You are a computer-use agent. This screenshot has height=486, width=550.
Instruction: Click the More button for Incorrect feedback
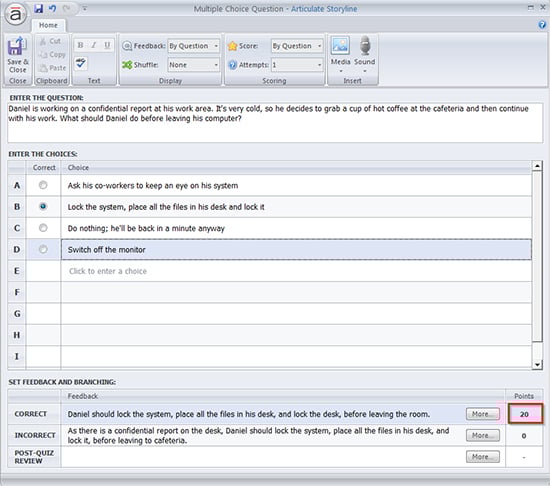click(x=483, y=436)
